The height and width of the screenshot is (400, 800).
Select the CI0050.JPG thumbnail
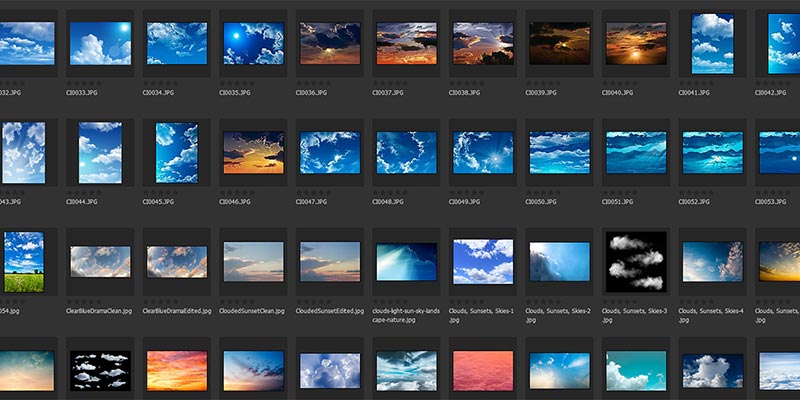[x=560, y=153]
